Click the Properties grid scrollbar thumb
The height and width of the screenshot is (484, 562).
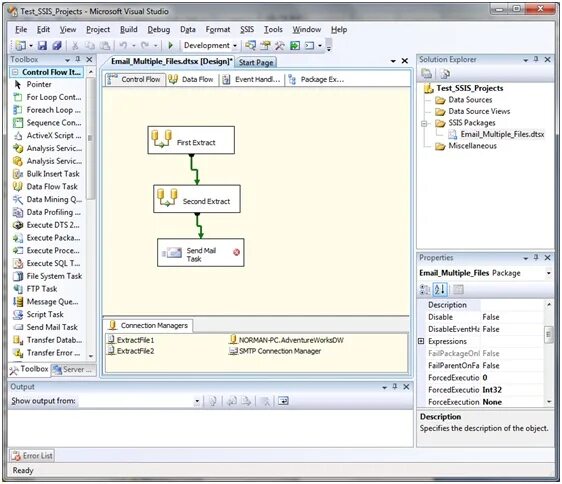coord(548,334)
